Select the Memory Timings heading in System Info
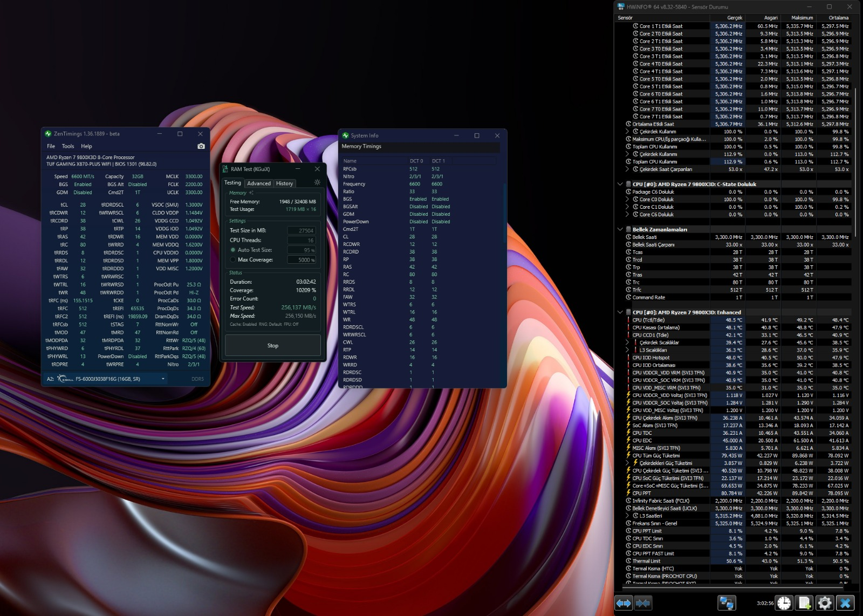The width and height of the screenshot is (863, 616). coord(361,146)
